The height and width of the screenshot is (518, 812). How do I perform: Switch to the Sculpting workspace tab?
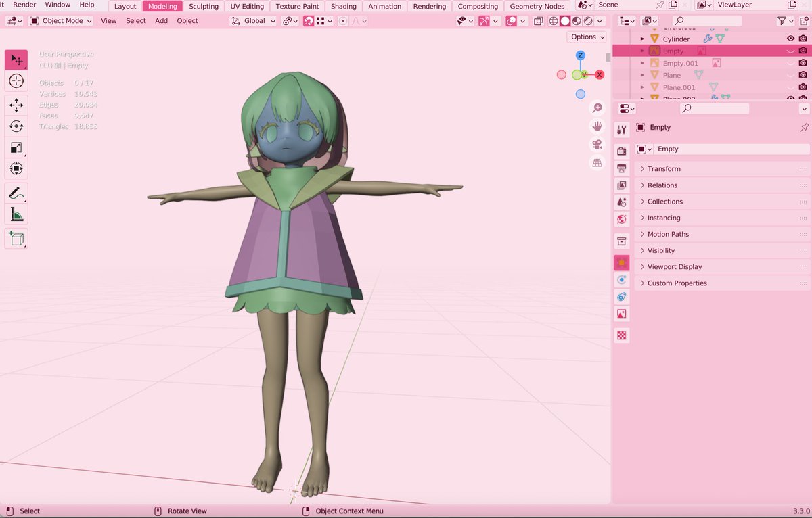coord(203,7)
